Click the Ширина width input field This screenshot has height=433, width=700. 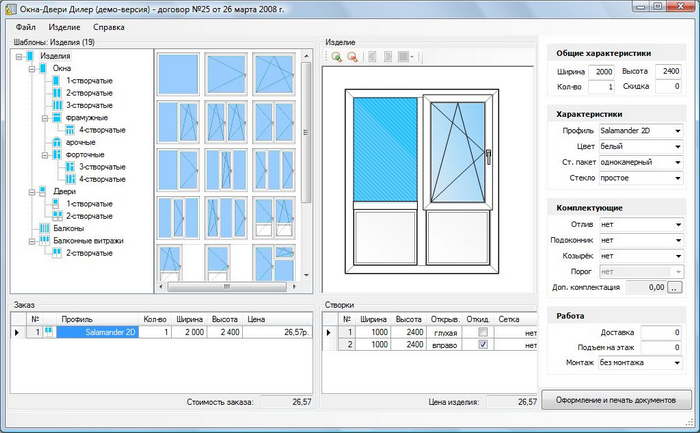point(603,72)
